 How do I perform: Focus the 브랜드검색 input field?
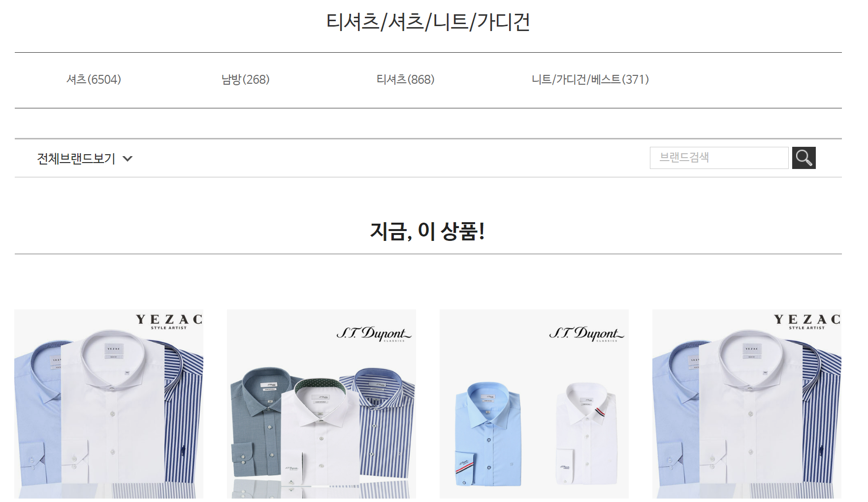[x=719, y=158]
